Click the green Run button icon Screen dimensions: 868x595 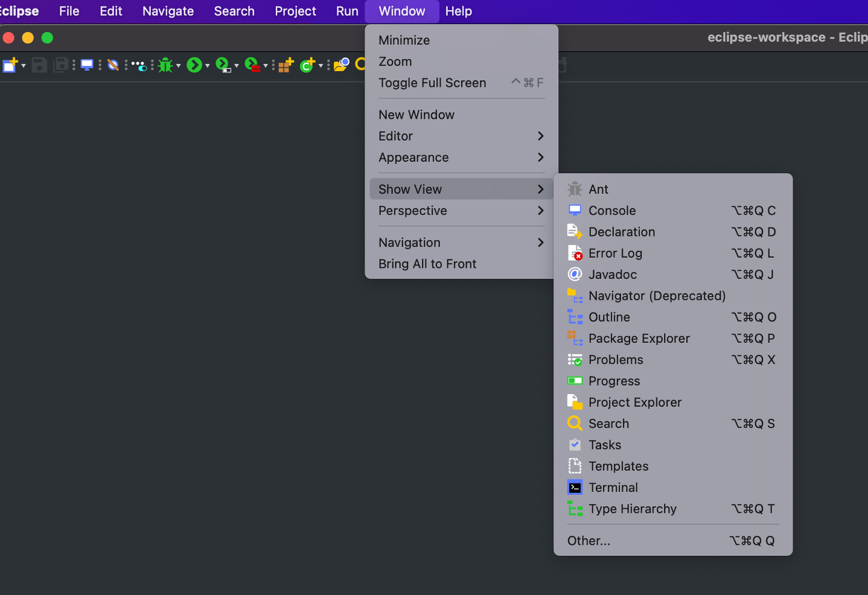(194, 65)
